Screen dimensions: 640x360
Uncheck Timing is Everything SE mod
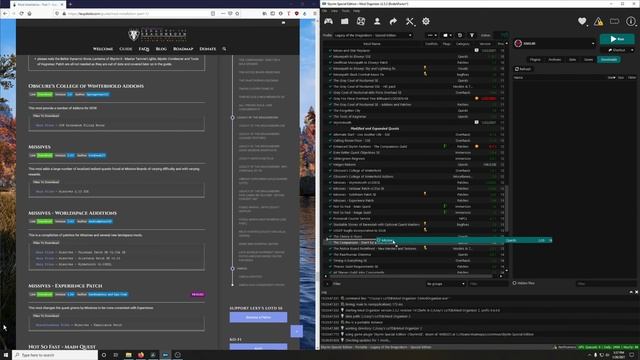click(330, 260)
